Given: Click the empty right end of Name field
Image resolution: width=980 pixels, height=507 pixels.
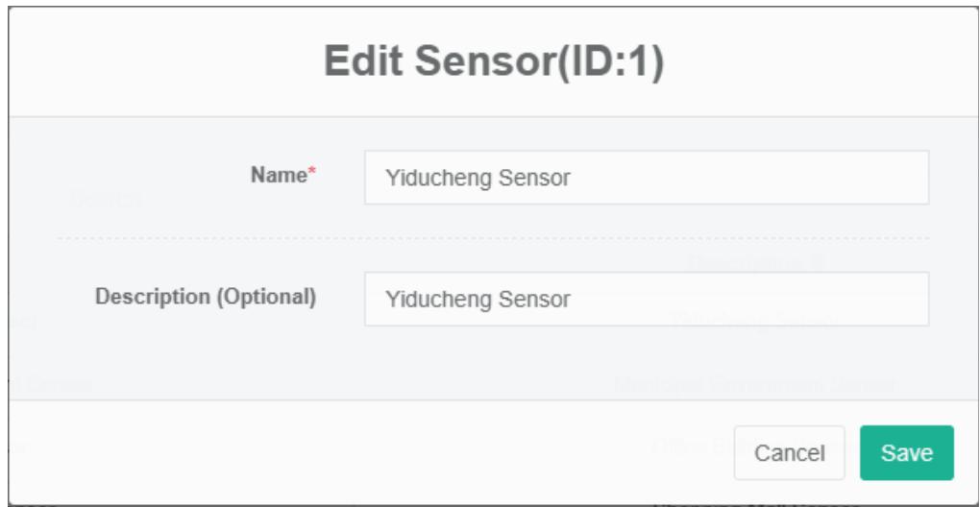Looking at the screenshot, I should click(817, 178).
